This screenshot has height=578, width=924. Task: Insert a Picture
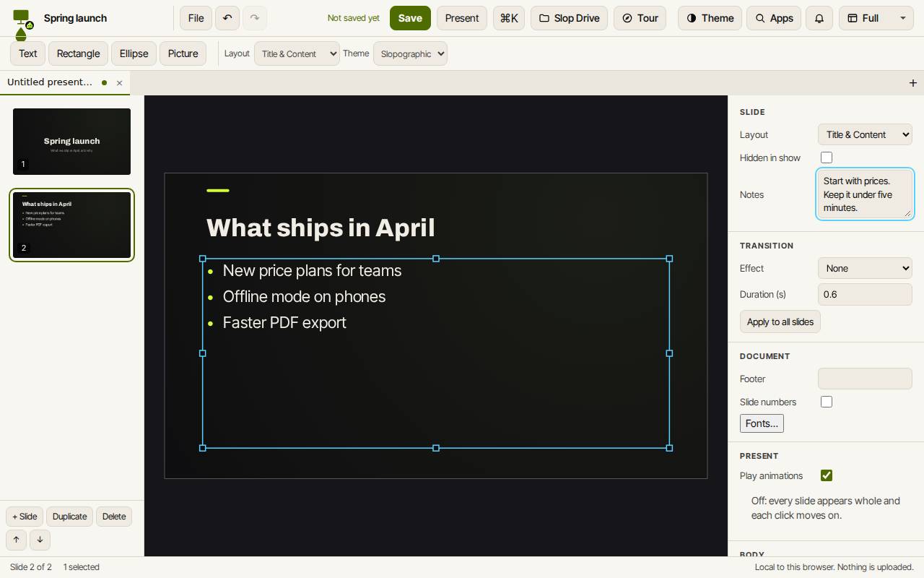click(183, 53)
